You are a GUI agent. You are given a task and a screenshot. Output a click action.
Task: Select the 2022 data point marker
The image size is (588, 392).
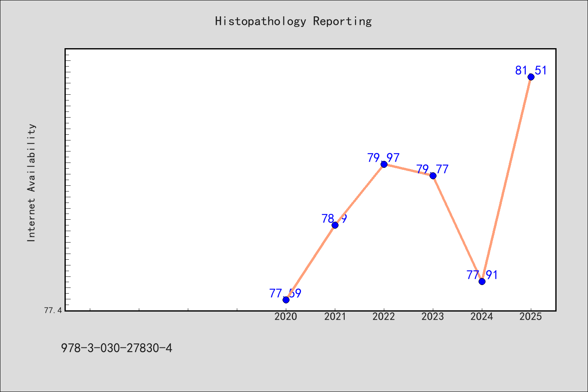384,164
